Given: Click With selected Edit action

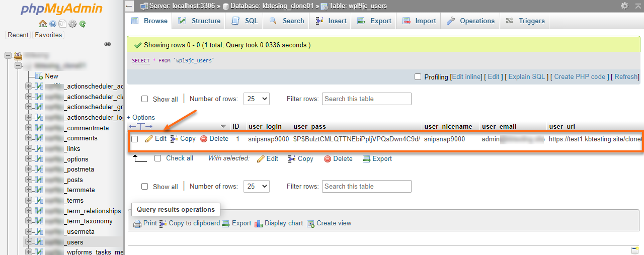Looking at the screenshot, I should [267, 158].
